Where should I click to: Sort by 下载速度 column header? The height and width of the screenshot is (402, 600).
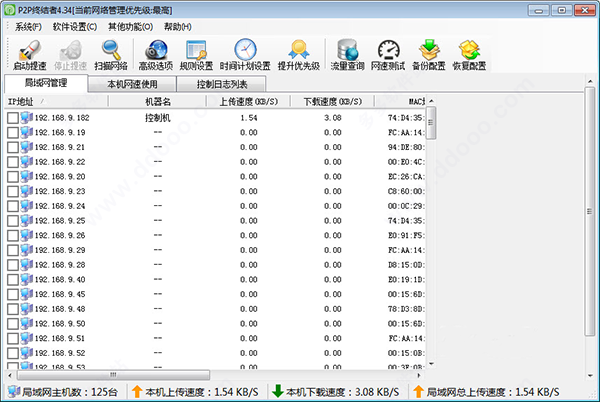click(333, 101)
